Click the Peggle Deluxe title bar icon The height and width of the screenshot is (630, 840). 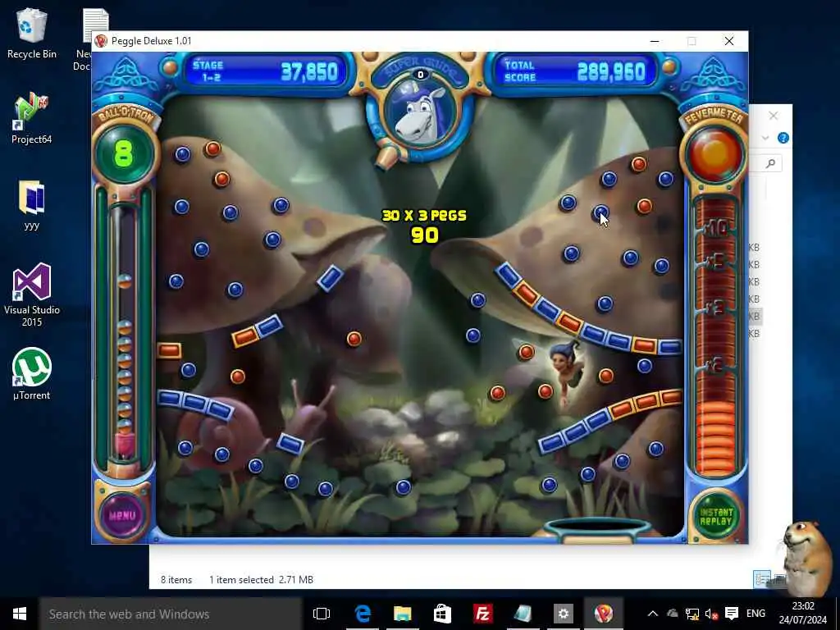[x=101, y=41]
